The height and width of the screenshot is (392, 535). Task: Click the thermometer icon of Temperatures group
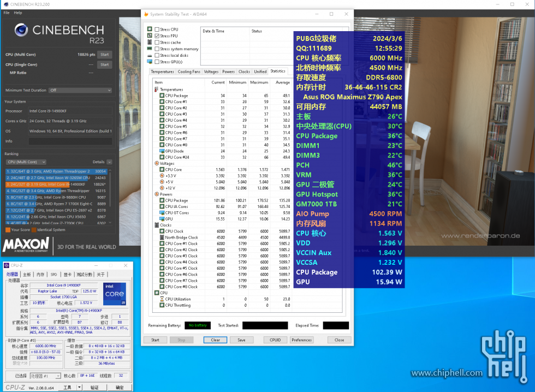tap(156, 90)
